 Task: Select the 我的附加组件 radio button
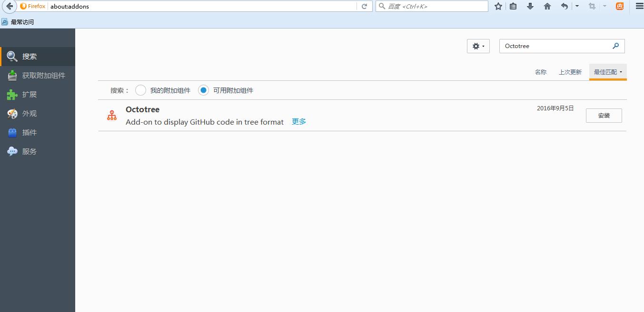pos(140,90)
